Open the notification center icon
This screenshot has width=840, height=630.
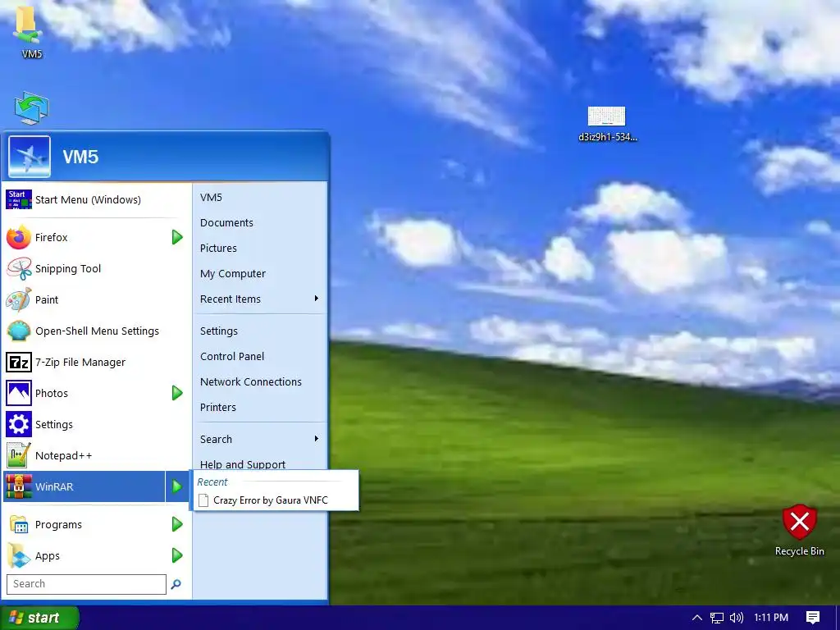pos(813,618)
